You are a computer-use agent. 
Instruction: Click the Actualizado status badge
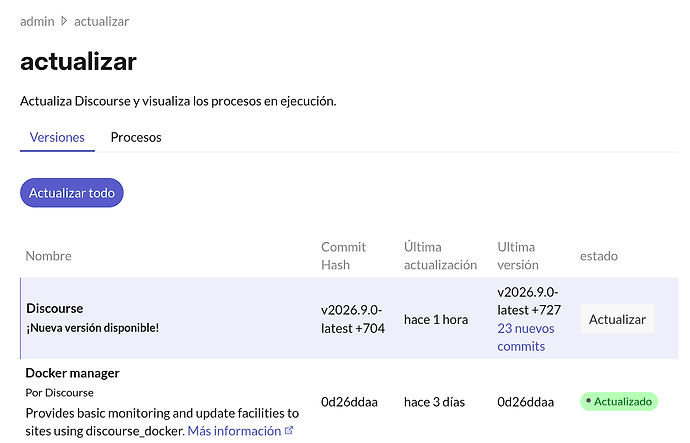coord(619,402)
